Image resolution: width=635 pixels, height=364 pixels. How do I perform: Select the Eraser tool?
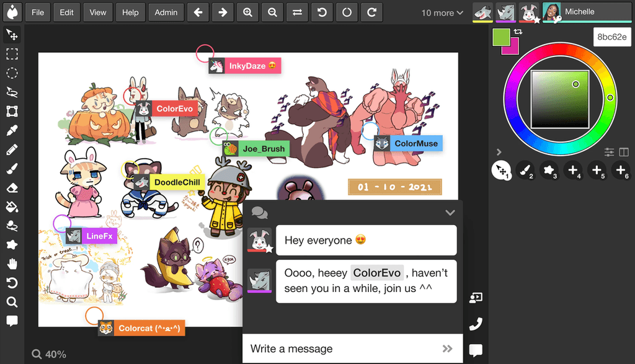(12, 188)
